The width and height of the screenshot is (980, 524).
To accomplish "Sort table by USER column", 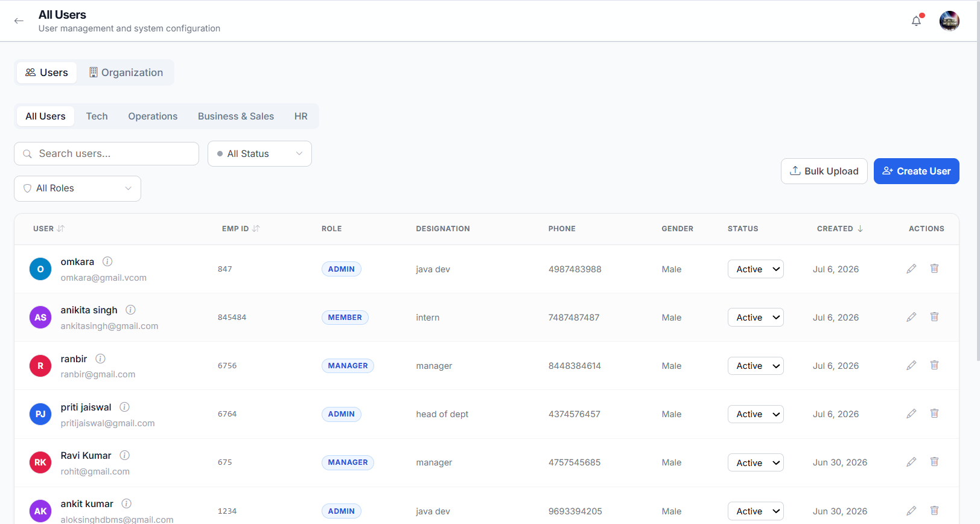I will pos(49,229).
